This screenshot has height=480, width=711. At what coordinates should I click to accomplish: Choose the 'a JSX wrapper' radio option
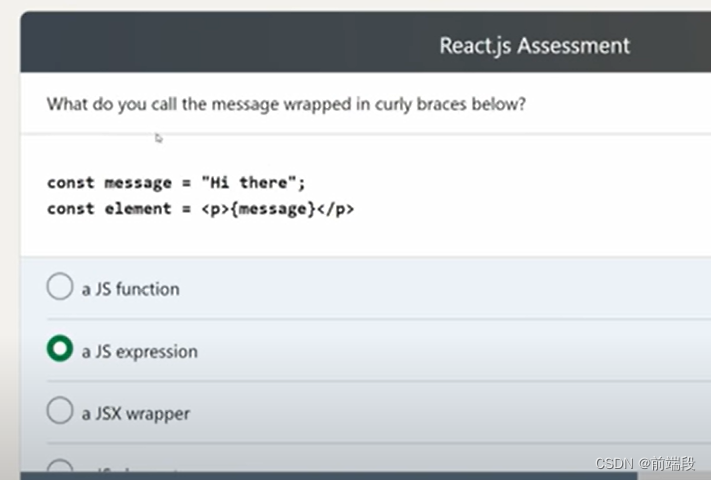coord(60,411)
